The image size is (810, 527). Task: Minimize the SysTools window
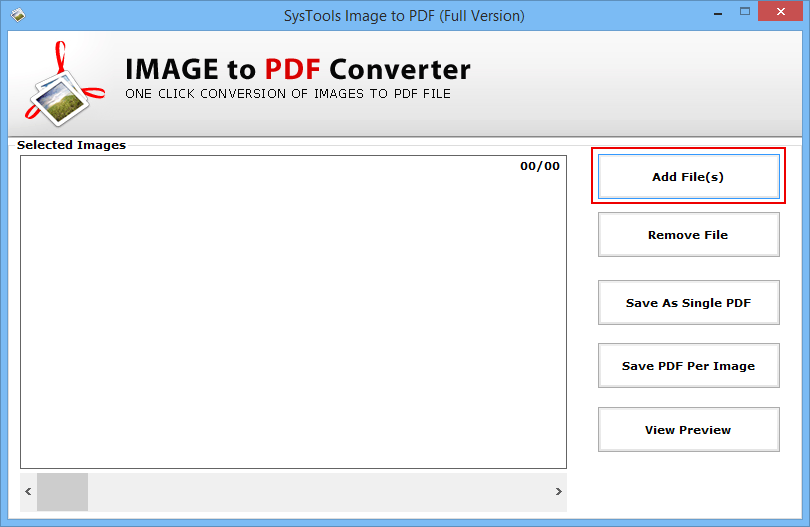(x=718, y=13)
